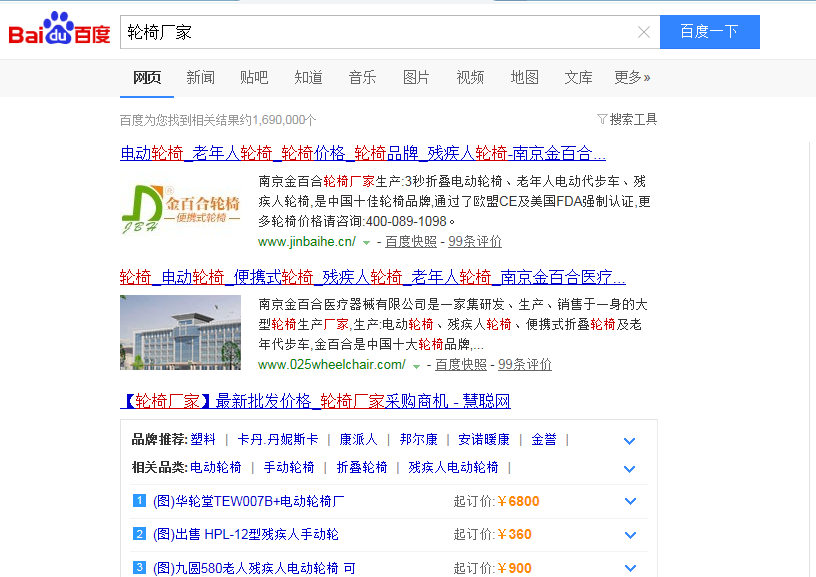The image size is (816, 577).
Task: Click the result count text 约1,690,000个
Action: [x=278, y=120]
